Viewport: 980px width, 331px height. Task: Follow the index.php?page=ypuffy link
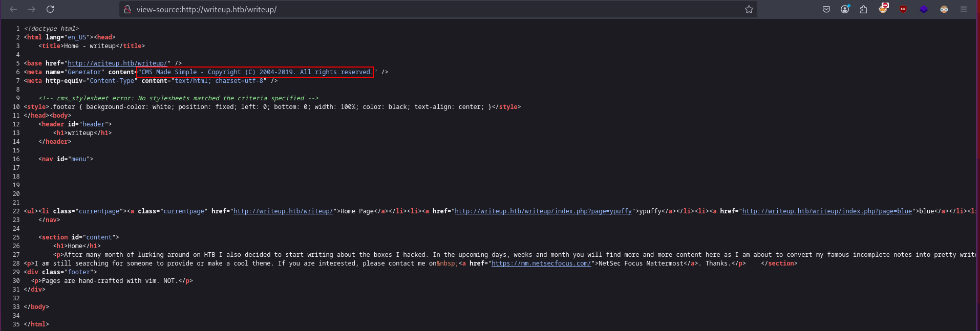coord(543,211)
